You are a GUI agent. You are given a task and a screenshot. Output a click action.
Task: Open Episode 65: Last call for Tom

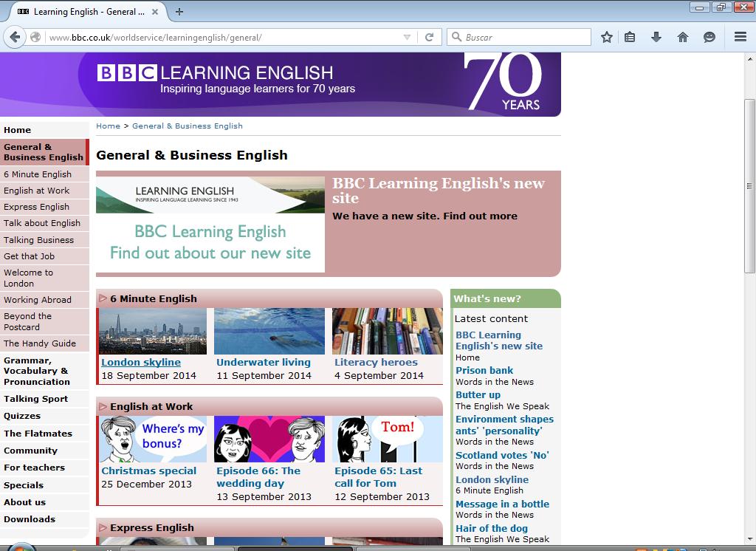(x=379, y=476)
